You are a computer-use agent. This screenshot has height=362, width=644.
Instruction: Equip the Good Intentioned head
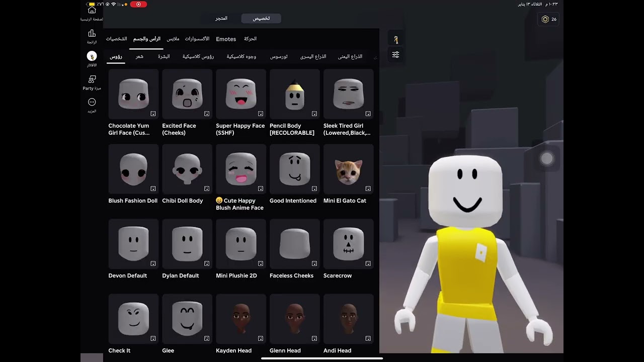click(x=295, y=169)
